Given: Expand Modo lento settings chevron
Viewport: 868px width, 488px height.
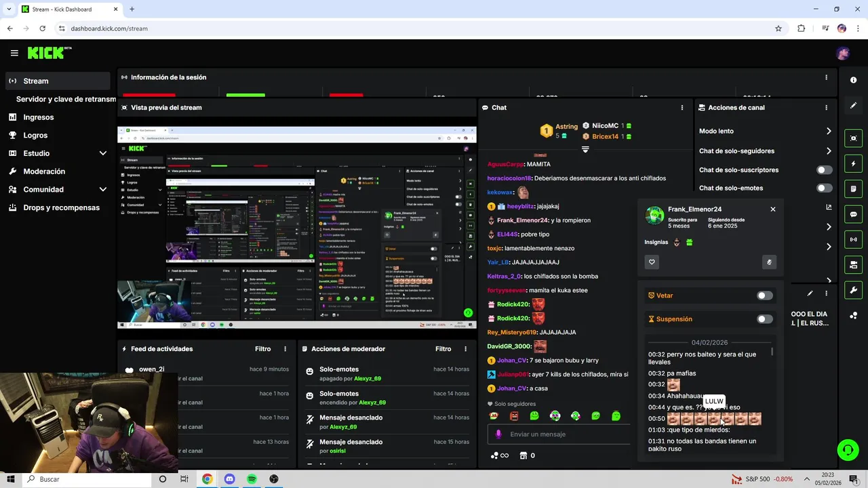Looking at the screenshot, I should pos(829,131).
